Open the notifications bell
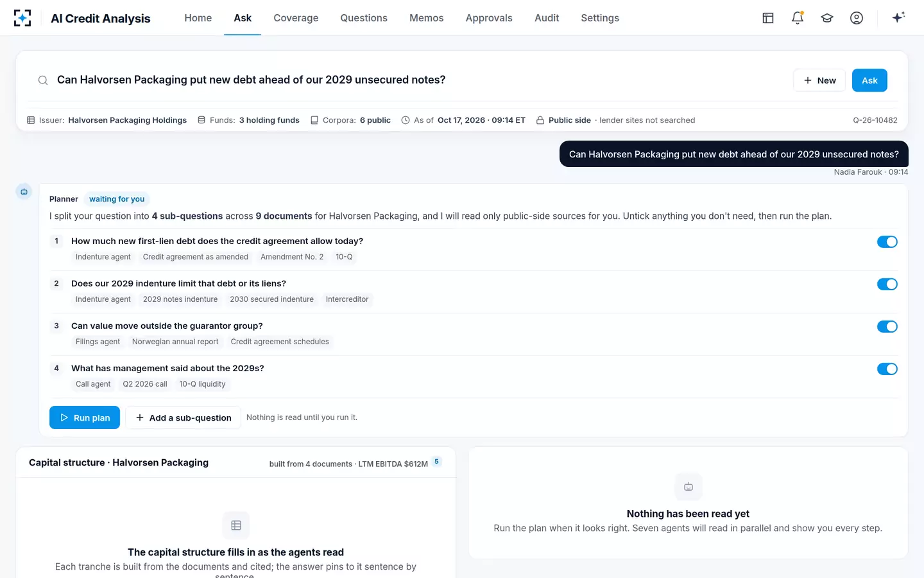Viewport: 924px width, 578px height. pos(798,18)
